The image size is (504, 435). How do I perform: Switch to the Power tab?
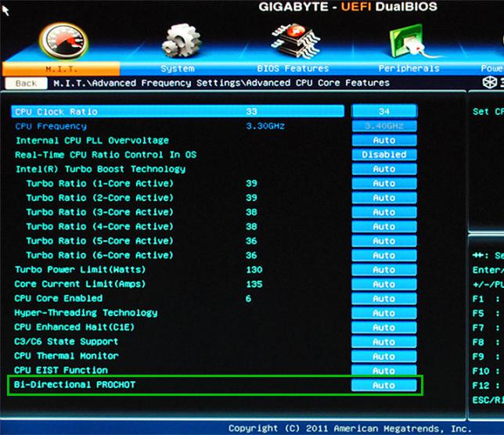pyautogui.click(x=492, y=68)
